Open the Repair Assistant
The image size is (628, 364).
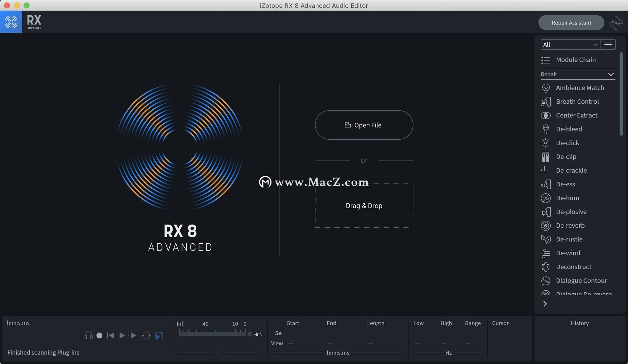571,23
